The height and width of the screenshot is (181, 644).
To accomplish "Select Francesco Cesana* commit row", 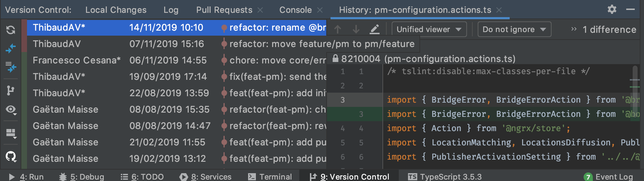I will [x=177, y=60].
